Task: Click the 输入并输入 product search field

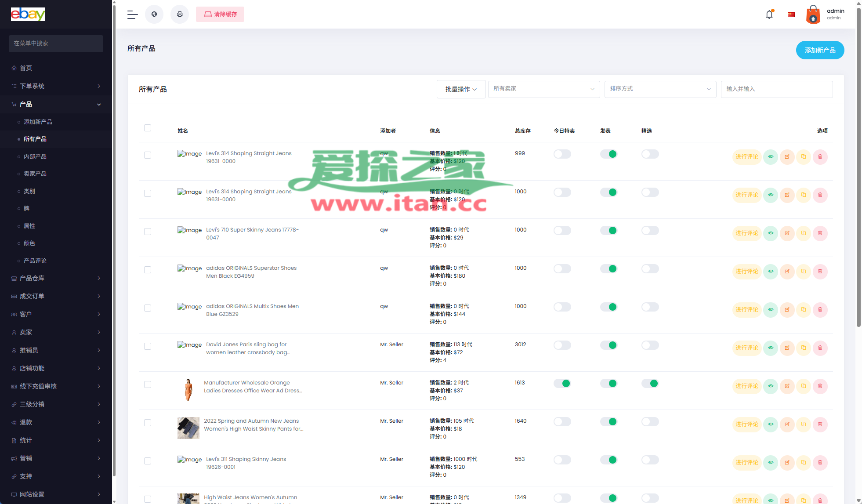Action: 777,89
